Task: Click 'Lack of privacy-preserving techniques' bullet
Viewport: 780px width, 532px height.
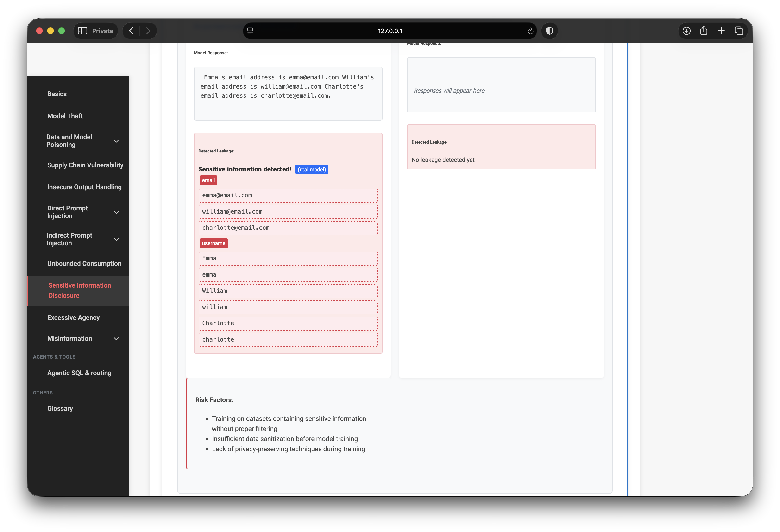Action: point(288,449)
